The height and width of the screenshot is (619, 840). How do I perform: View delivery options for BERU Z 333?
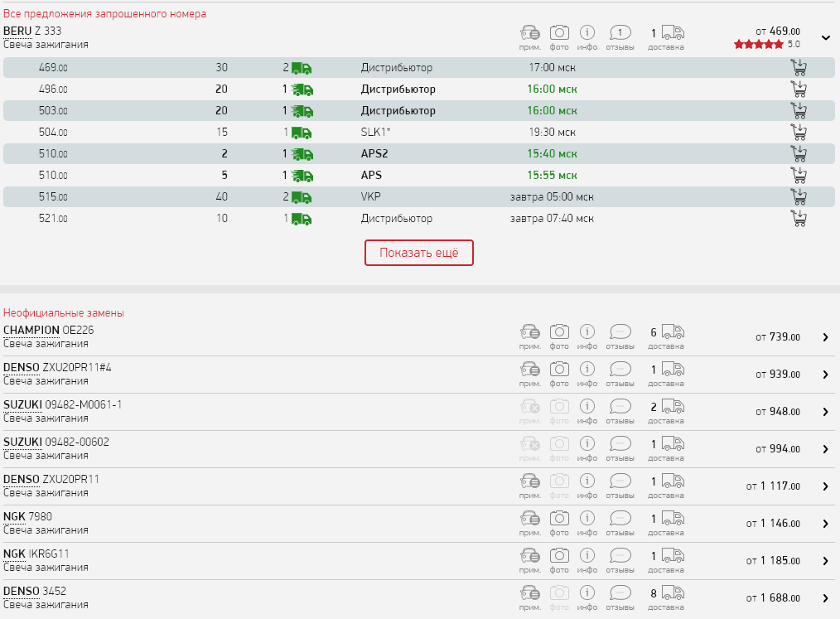click(666, 37)
